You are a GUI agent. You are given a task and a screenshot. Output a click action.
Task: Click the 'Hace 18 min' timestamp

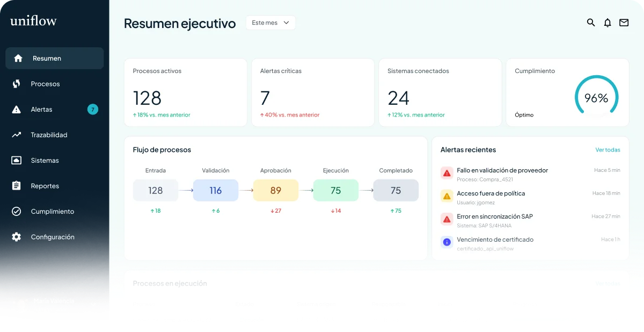606,193
